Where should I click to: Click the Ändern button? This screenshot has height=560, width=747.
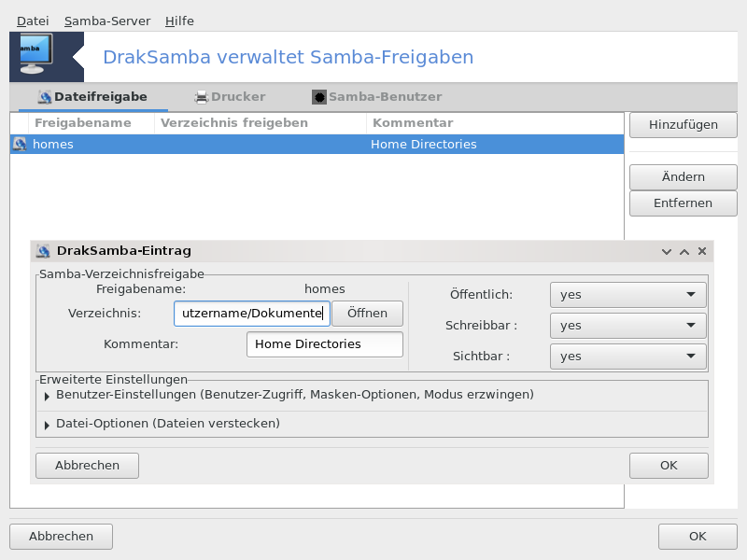(x=684, y=177)
